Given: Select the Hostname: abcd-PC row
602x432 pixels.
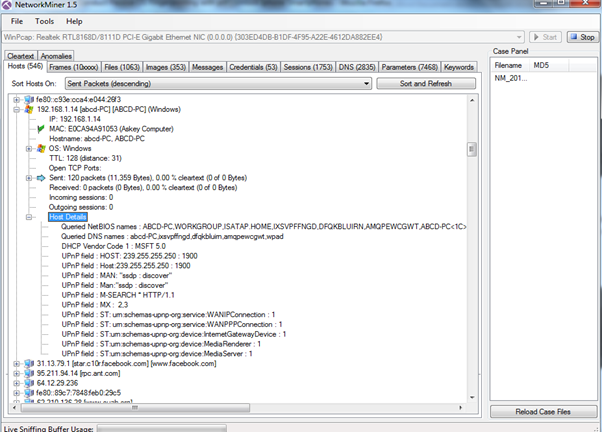Looking at the screenshot, I should [x=97, y=139].
